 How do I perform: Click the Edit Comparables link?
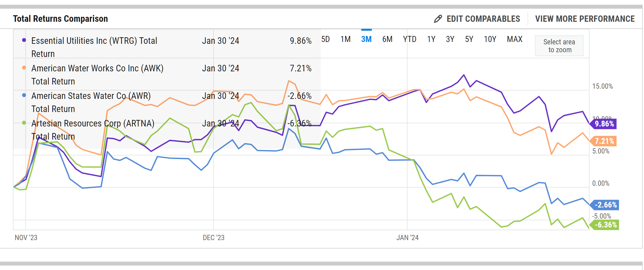[483, 19]
